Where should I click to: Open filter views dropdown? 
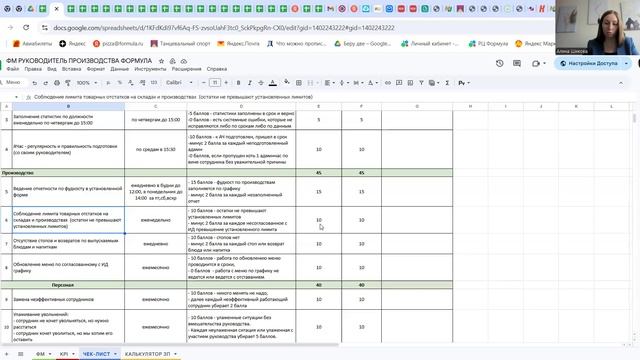pos(433,83)
